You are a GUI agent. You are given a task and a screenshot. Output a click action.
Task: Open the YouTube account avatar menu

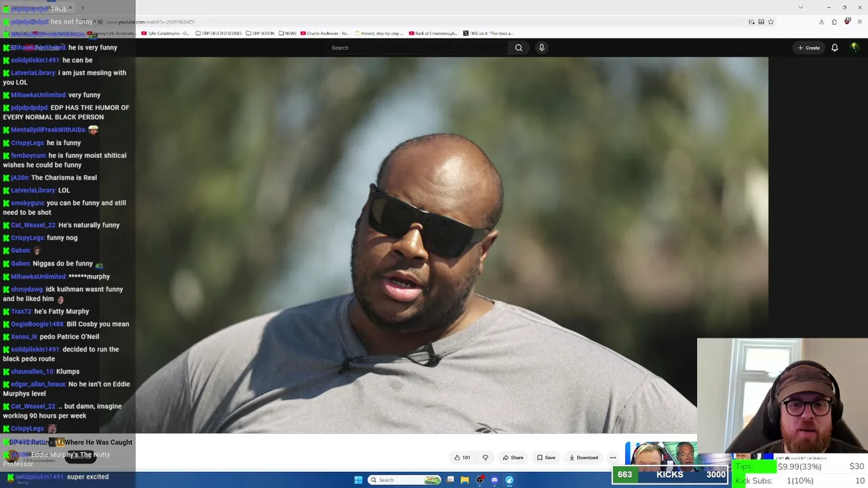pos(854,47)
